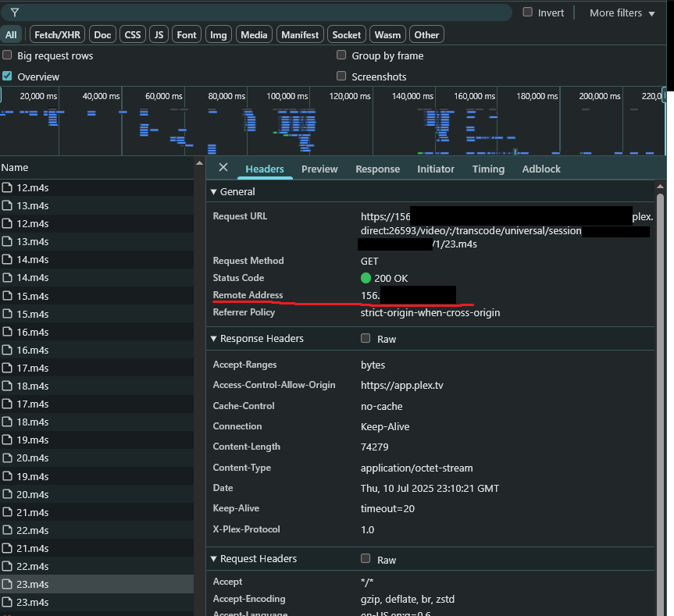The height and width of the screenshot is (616, 674).
Task: Click the X-Plex-Protocol value "1.0"
Action: point(368,529)
